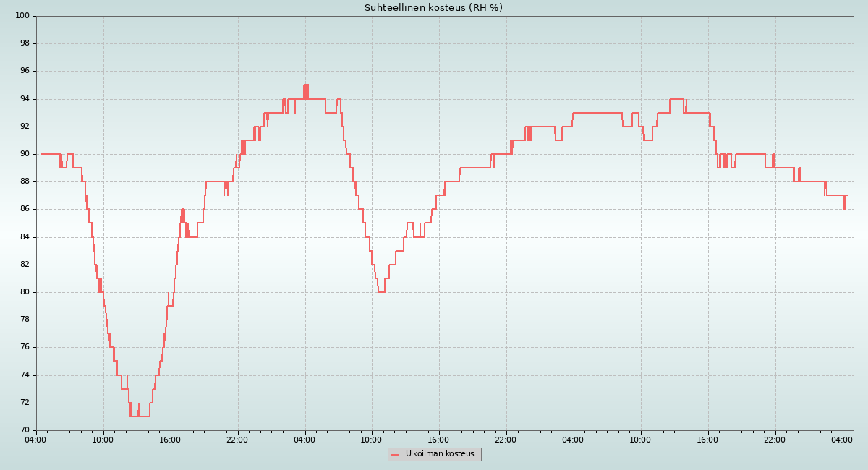Click the 100 label on the y-axis

click(x=22, y=16)
